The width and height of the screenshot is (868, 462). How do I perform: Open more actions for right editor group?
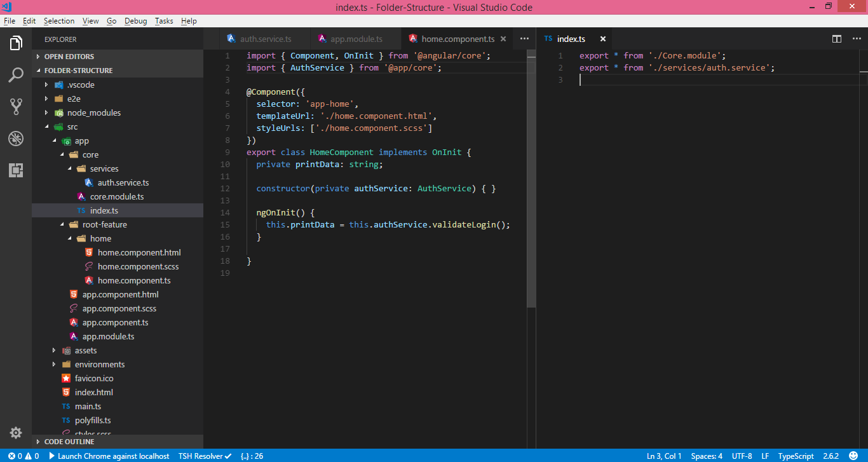pos(855,39)
